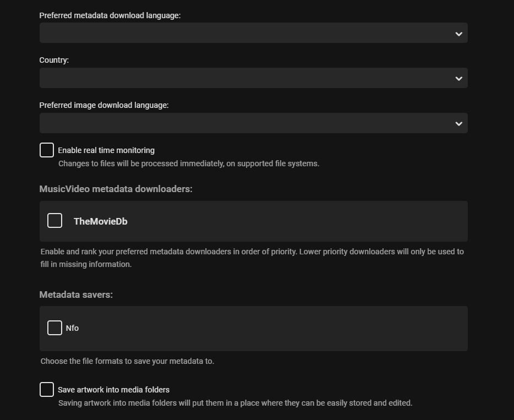Click the 'Preferred image download language:' label
The width and height of the screenshot is (514, 420).
[x=103, y=105]
